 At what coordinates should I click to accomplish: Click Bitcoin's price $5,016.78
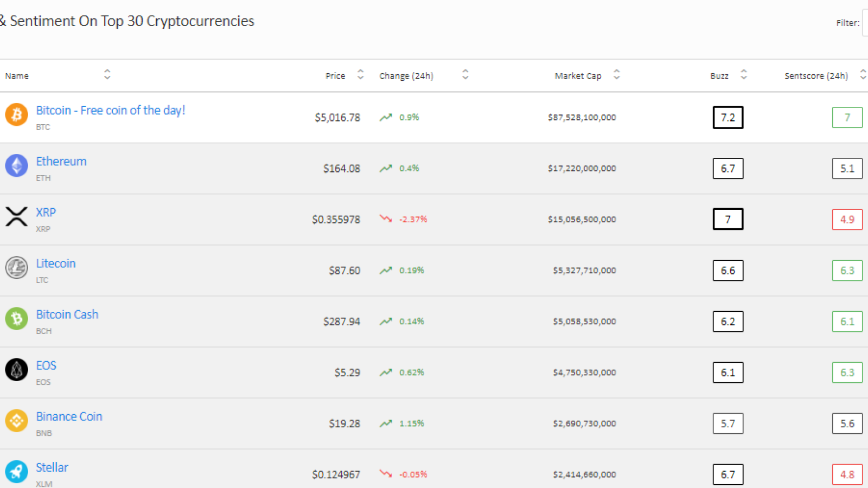tap(337, 118)
